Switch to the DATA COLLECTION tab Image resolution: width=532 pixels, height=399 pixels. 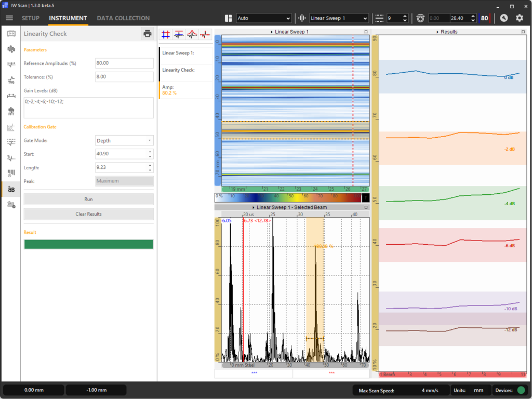tap(123, 18)
